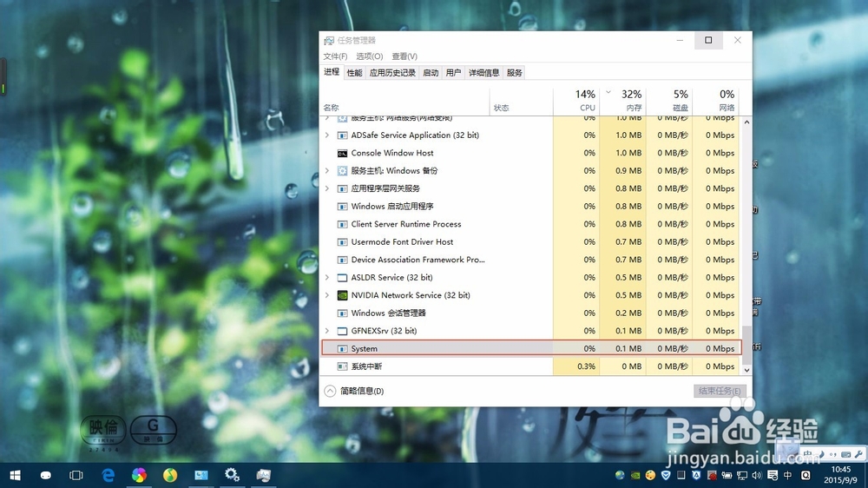Open the Windows Start menu
Screen dimensions: 868x488
[x=15, y=475]
